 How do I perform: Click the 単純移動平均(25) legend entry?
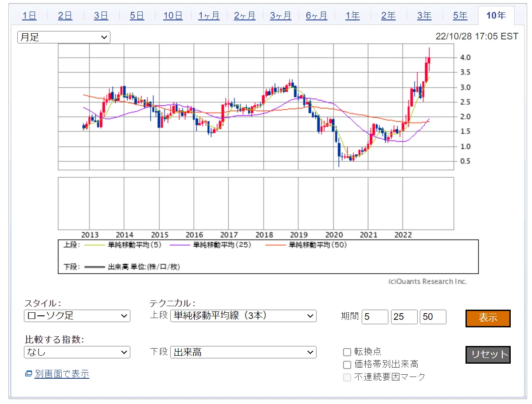click(x=222, y=245)
